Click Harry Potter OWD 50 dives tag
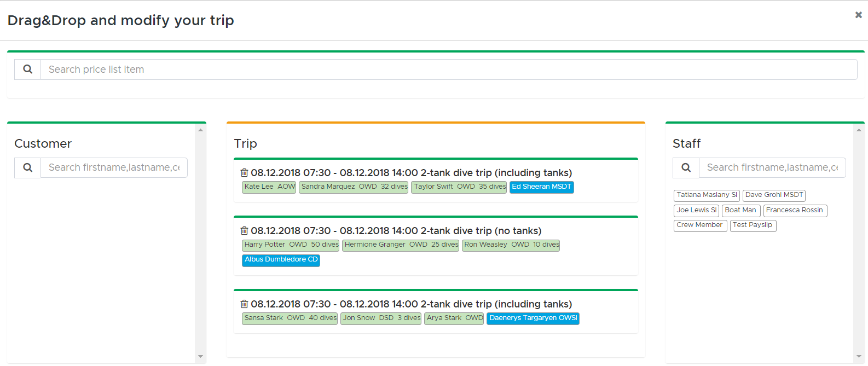 (291, 245)
